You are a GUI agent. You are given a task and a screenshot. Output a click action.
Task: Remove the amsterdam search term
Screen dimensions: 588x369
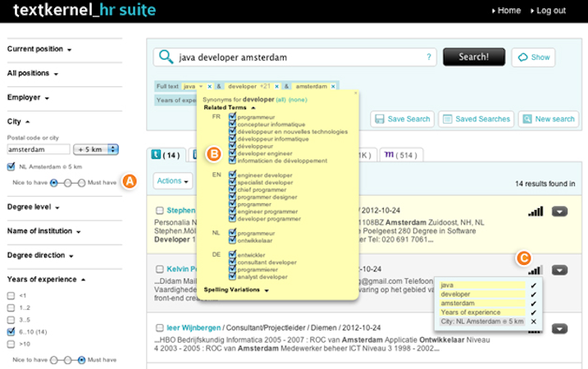(x=333, y=86)
